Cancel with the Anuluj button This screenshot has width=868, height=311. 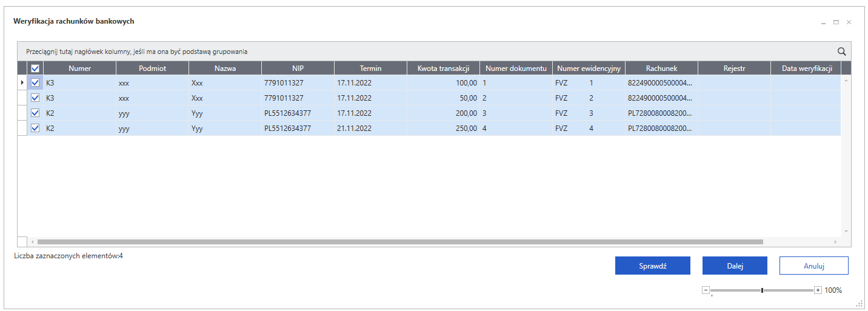pyautogui.click(x=813, y=266)
